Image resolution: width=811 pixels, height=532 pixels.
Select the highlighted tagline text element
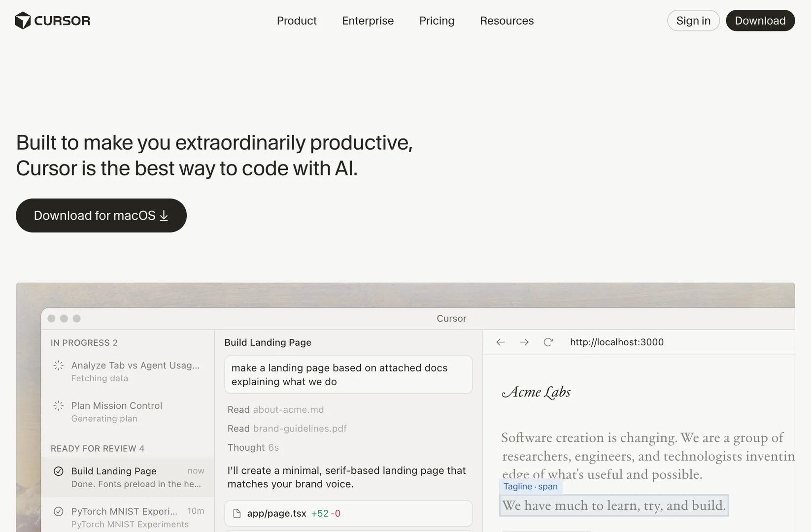tap(613, 506)
